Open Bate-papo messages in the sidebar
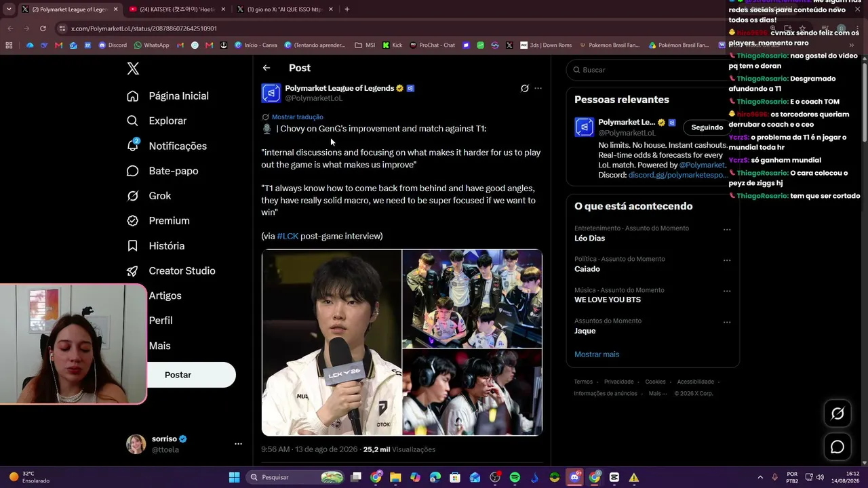 click(x=162, y=171)
